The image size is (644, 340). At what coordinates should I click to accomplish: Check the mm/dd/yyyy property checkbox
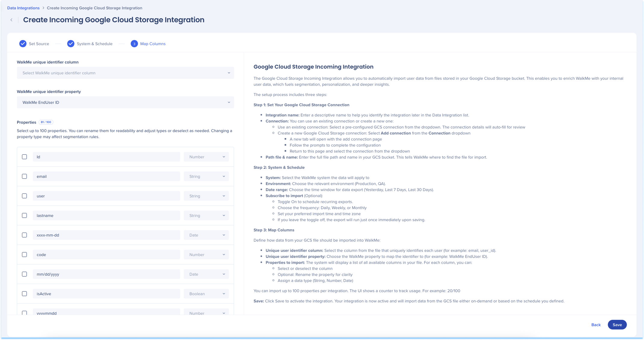(x=24, y=274)
